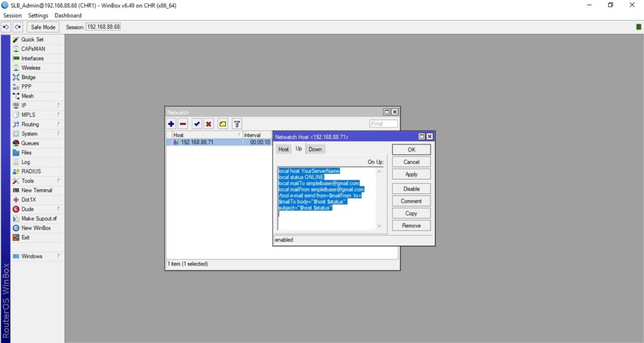This screenshot has height=343, width=644.
Task: Toggle Safe Mode
Action: click(x=43, y=27)
